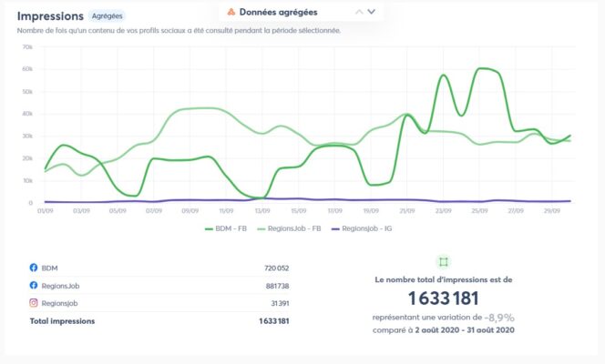Click the Facebook icon beside RegionsJob
The width and height of the screenshot is (605, 364).
[34, 286]
